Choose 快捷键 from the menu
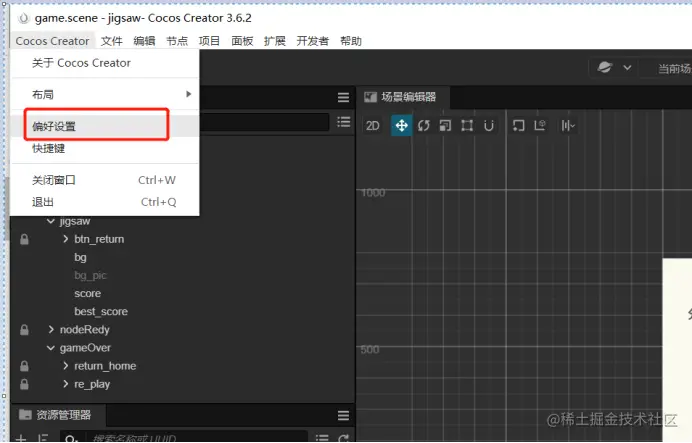The width and height of the screenshot is (692, 443). [105, 148]
